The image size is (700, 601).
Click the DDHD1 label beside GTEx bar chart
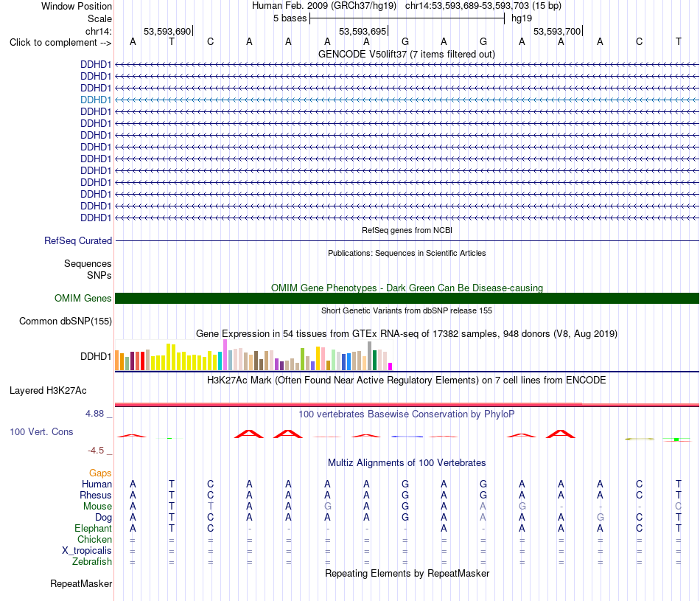[x=96, y=357]
